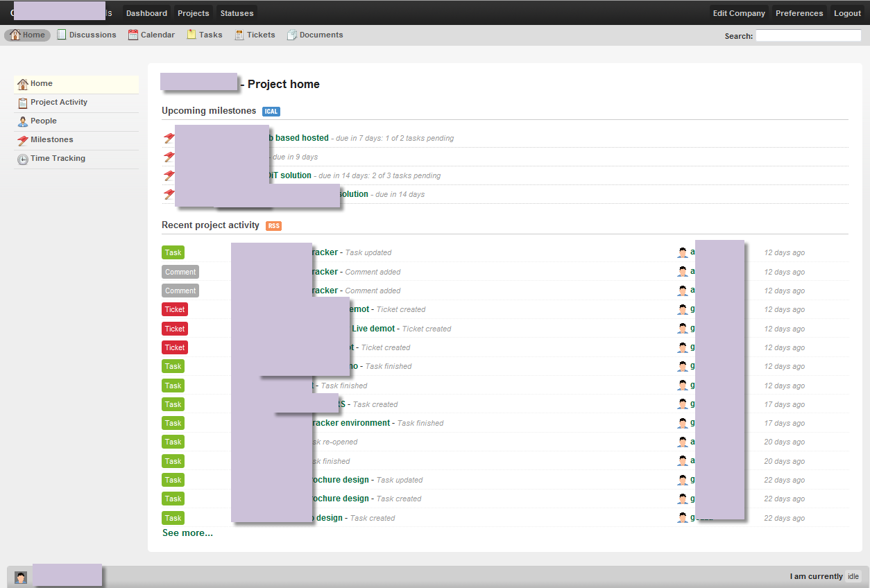
Task: Switch to the Discussions tab
Action: click(87, 35)
